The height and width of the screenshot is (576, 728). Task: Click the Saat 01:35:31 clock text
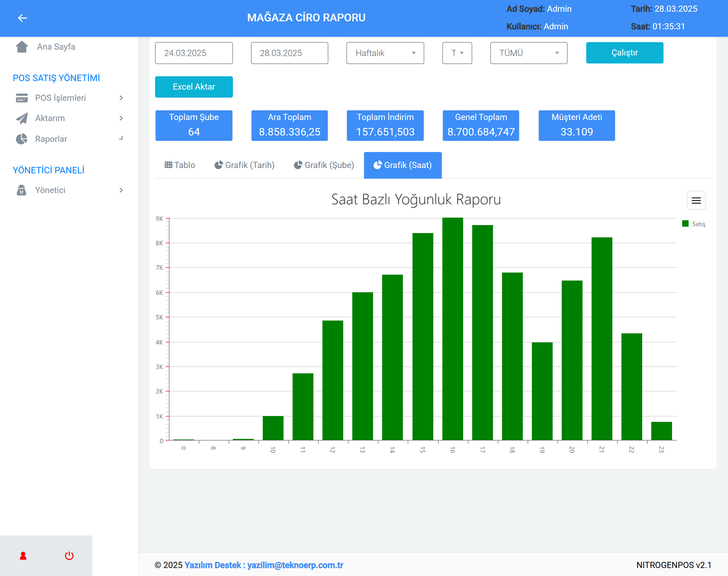tap(658, 27)
